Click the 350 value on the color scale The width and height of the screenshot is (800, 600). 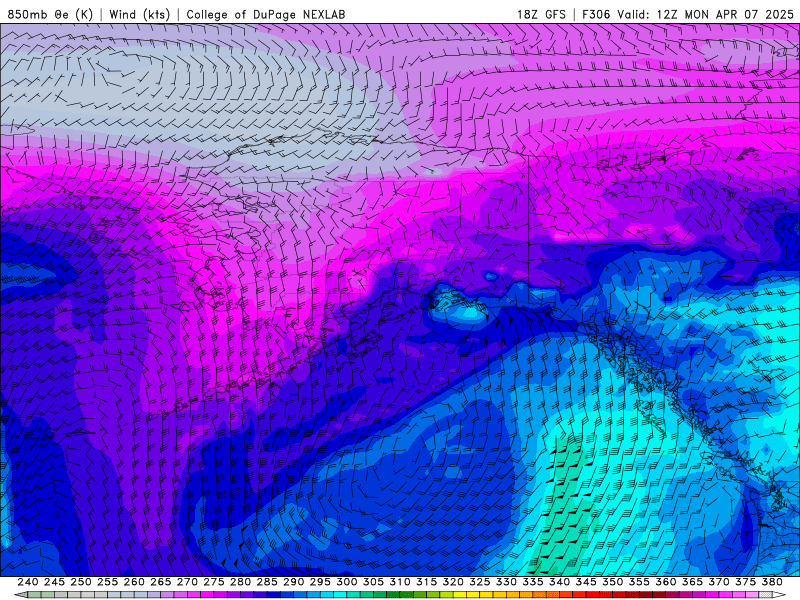click(613, 582)
